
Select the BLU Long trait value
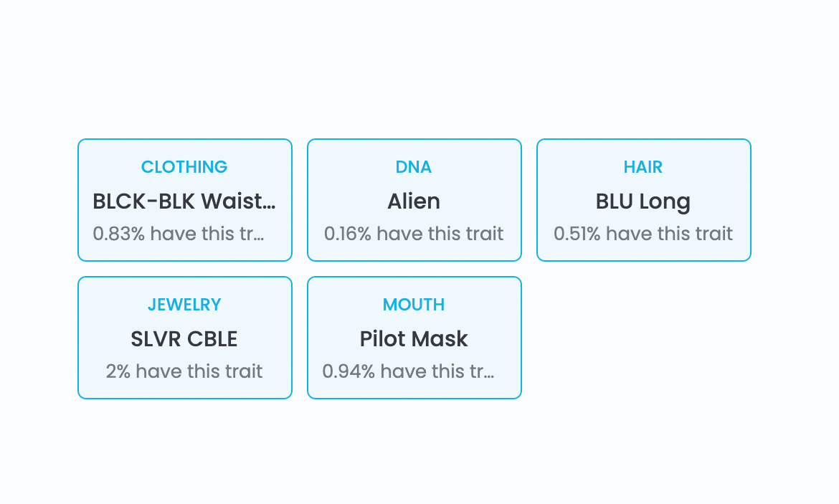643,201
